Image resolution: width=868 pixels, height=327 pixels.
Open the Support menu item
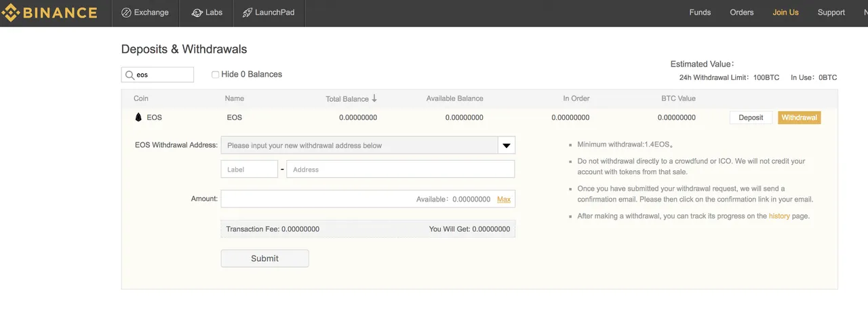pos(831,13)
